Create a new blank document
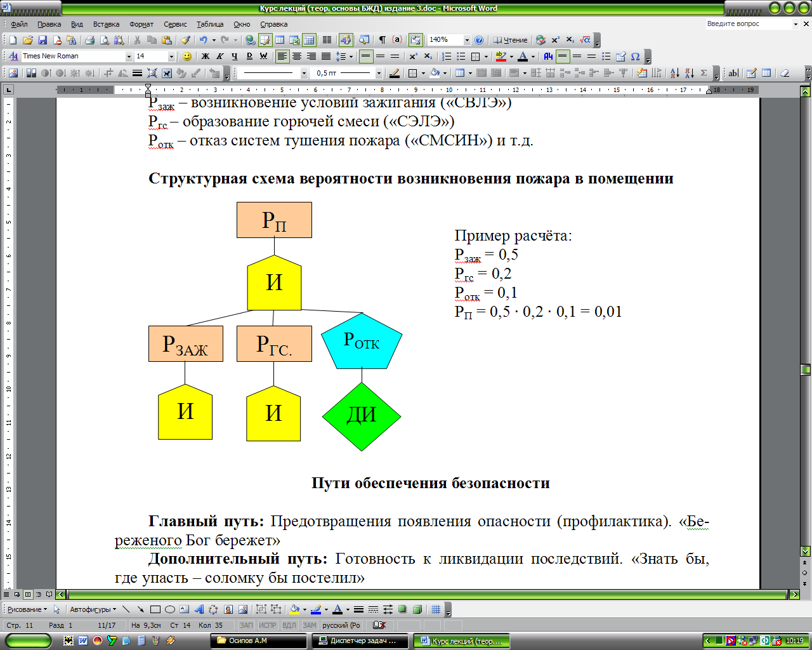Screen dimensions: 812x650 [13, 40]
